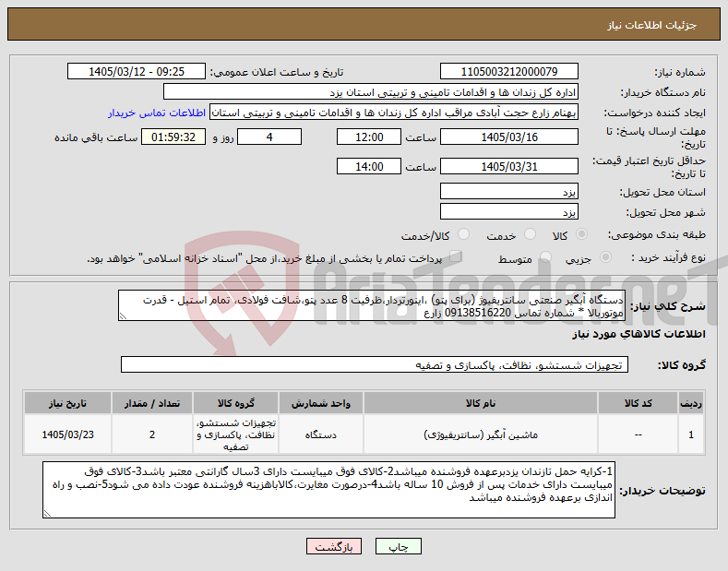Viewport: 728px width, 571px height.
Task: Select the کالا/خدمت radio button
Action: coord(463,234)
